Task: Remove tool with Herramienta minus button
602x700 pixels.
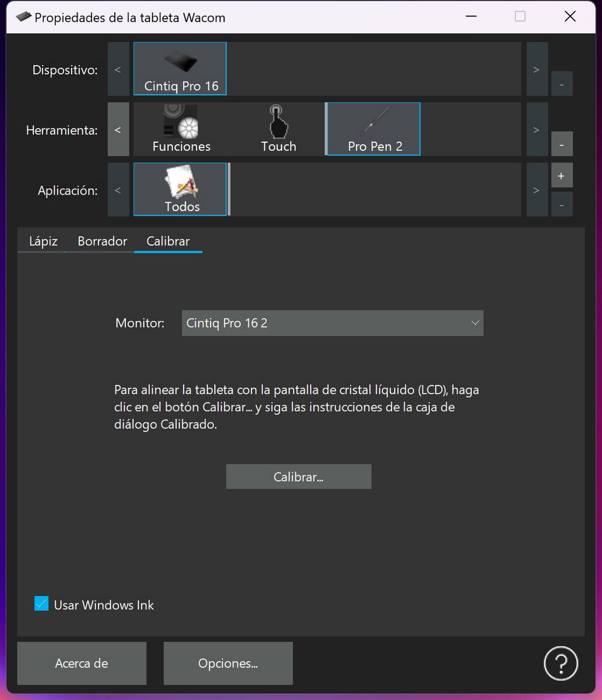Action: coord(562,144)
